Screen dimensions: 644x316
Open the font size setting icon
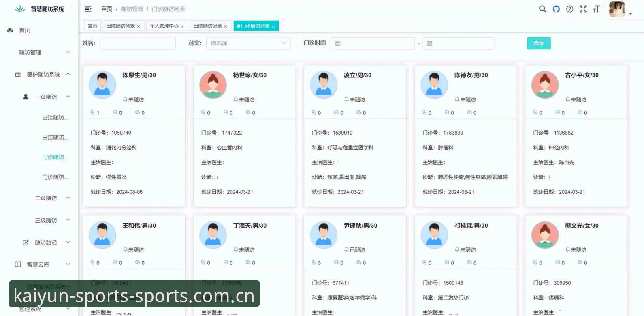tap(596, 9)
